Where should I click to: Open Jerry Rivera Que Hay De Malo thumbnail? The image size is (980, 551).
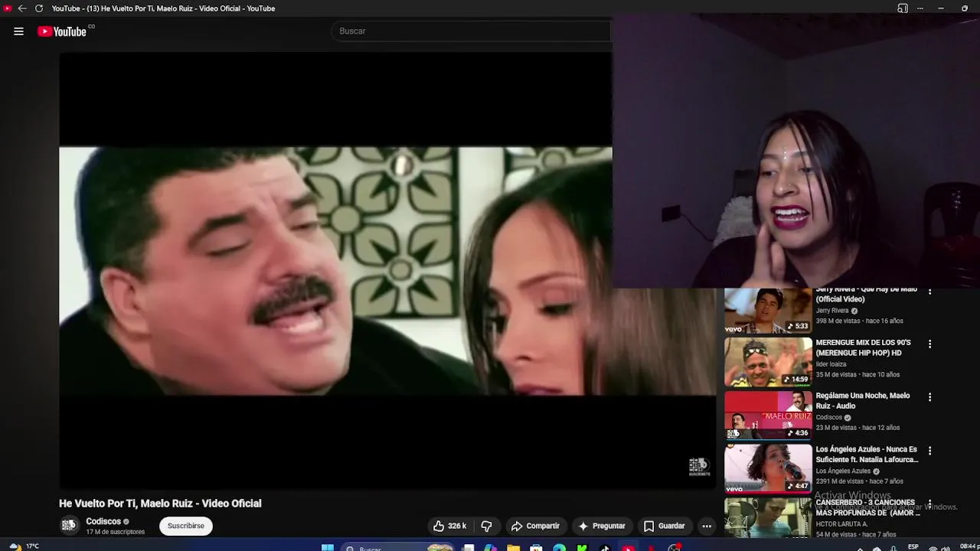pos(768,311)
